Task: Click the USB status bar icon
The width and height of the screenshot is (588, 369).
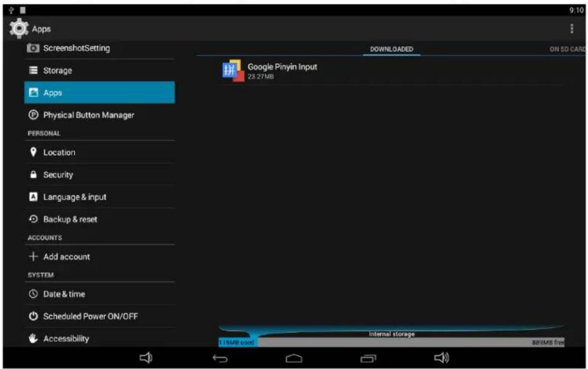Action: pyautogui.click(x=11, y=10)
